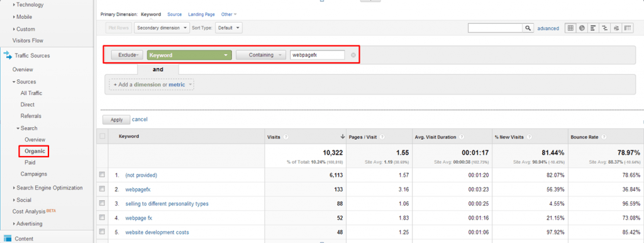The width and height of the screenshot is (644, 243).
Task: Open the (not provided) keyword link
Action: [x=142, y=175]
